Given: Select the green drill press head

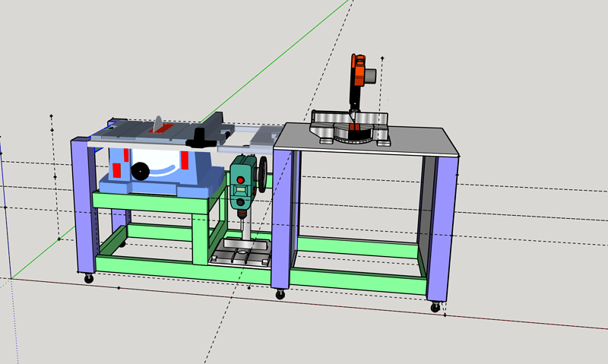Looking at the screenshot, I should [242, 182].
